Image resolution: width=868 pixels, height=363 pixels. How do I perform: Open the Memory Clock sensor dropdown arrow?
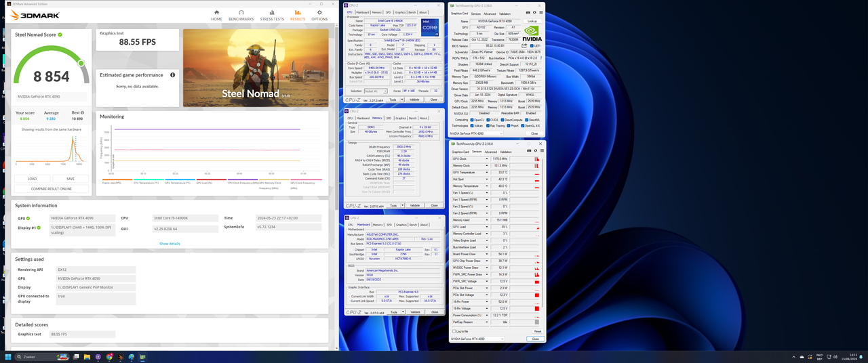pyautogui.click(x=488, y=165)
